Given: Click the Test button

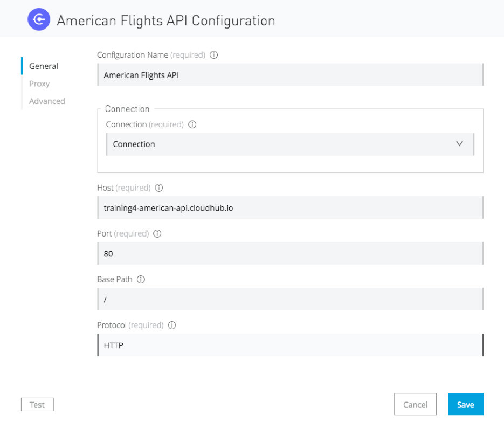Looking at the screenshot, I should (37, 405).
